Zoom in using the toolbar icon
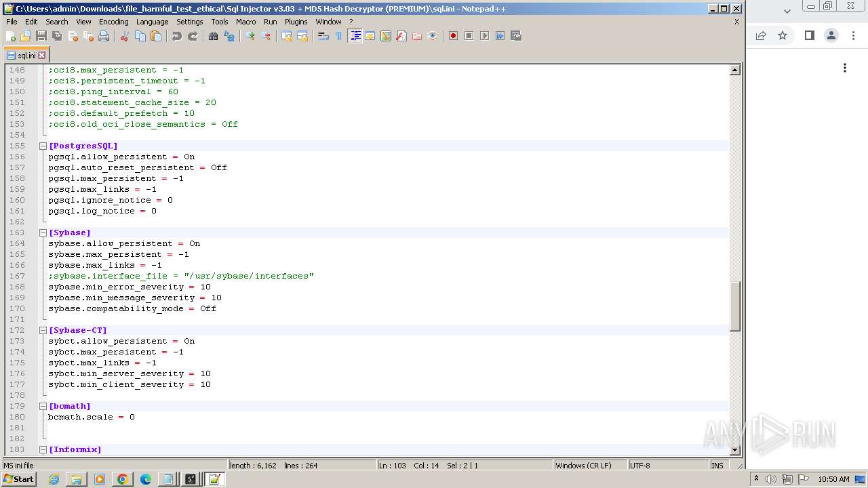The image size is (868, 488). click(250, 36)
